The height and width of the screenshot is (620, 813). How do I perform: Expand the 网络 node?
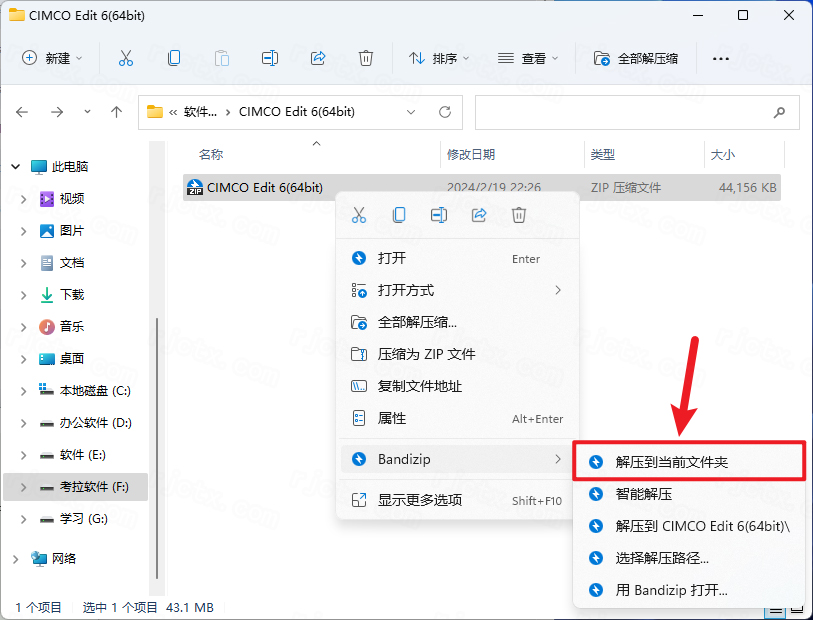click(x=16, y=559)
